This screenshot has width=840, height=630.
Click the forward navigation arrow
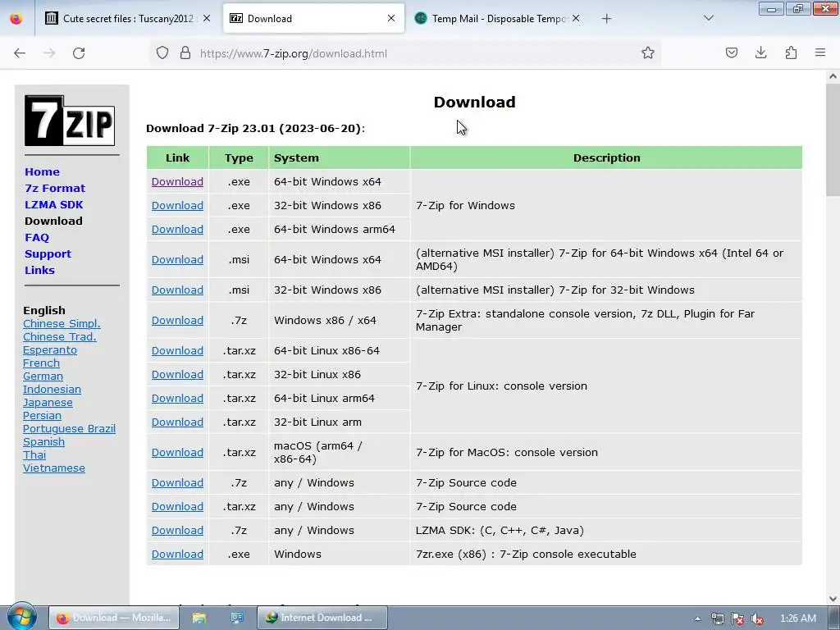pyautogui.click(x=49, y=53)
